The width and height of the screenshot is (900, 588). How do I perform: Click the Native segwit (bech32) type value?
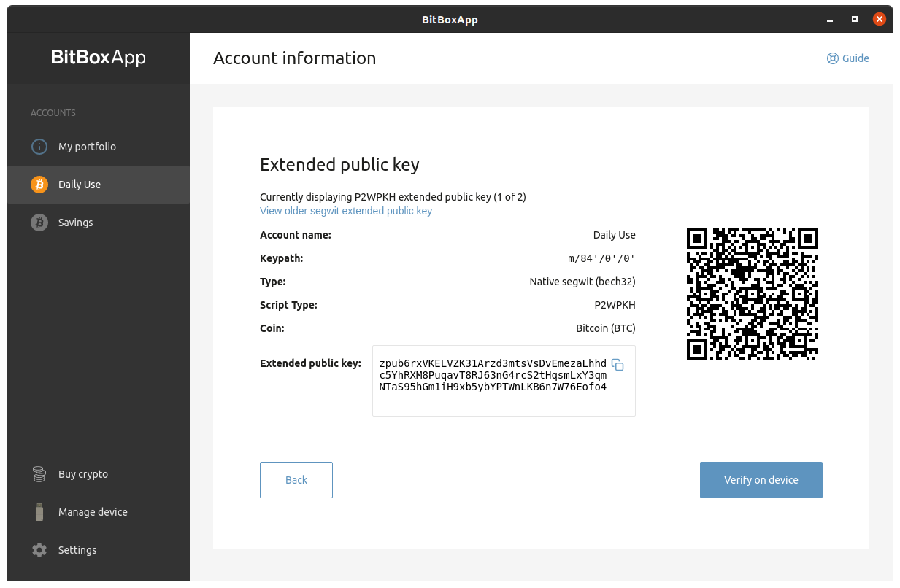point(582,282)
